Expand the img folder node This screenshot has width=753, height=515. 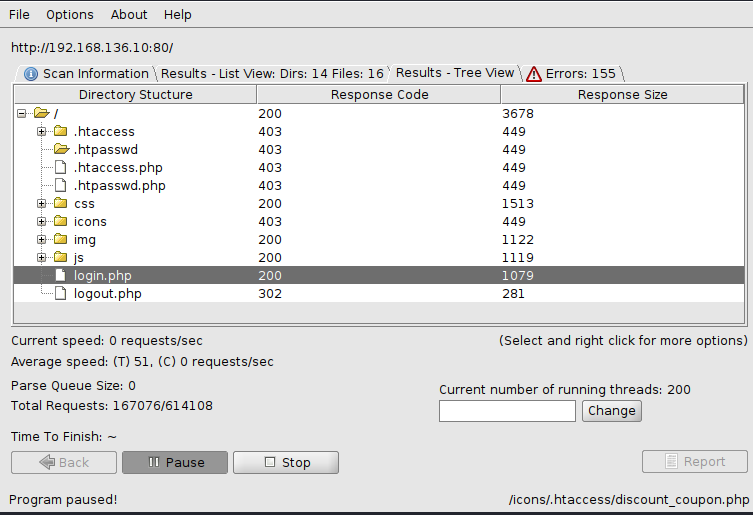pos(41,240)
